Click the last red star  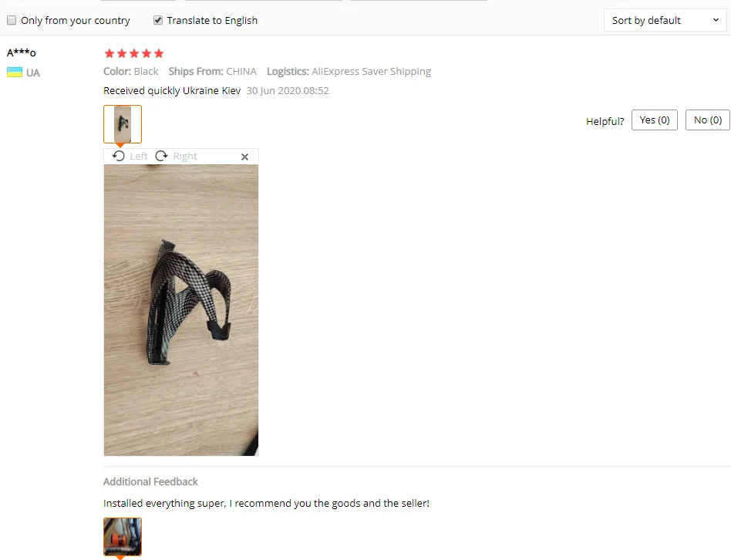point(159,54)
